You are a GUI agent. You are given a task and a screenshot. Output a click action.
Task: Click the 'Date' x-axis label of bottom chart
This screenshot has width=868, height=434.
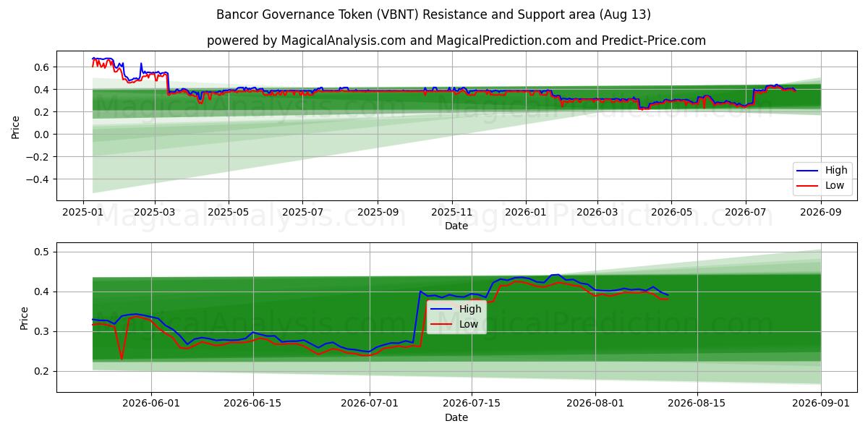(456, 417)
